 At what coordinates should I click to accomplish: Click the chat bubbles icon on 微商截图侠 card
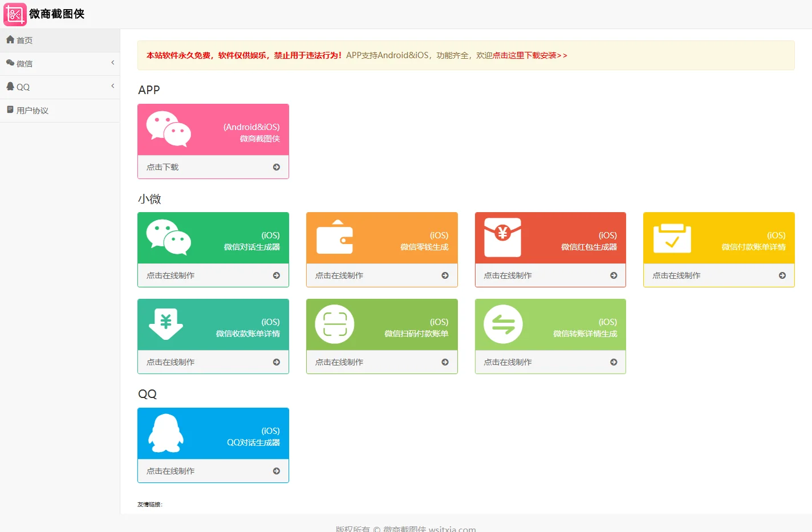169,129
